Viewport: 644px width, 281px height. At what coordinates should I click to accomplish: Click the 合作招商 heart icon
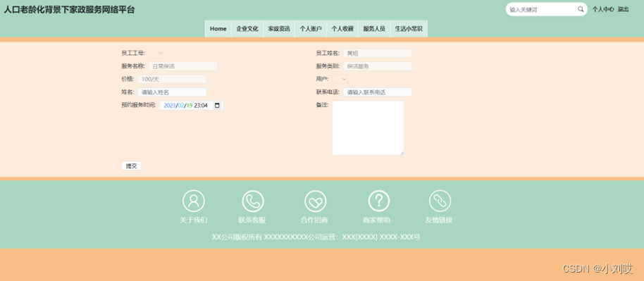(316, 201)
